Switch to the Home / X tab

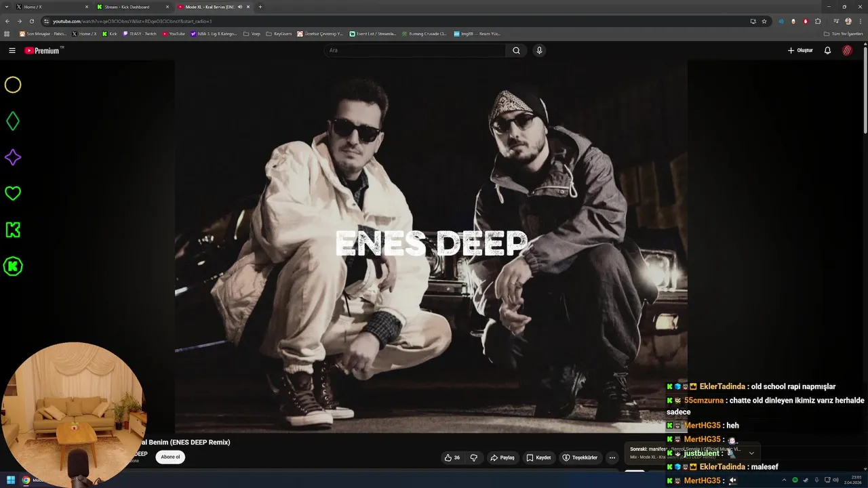click(x=51, y=7)
